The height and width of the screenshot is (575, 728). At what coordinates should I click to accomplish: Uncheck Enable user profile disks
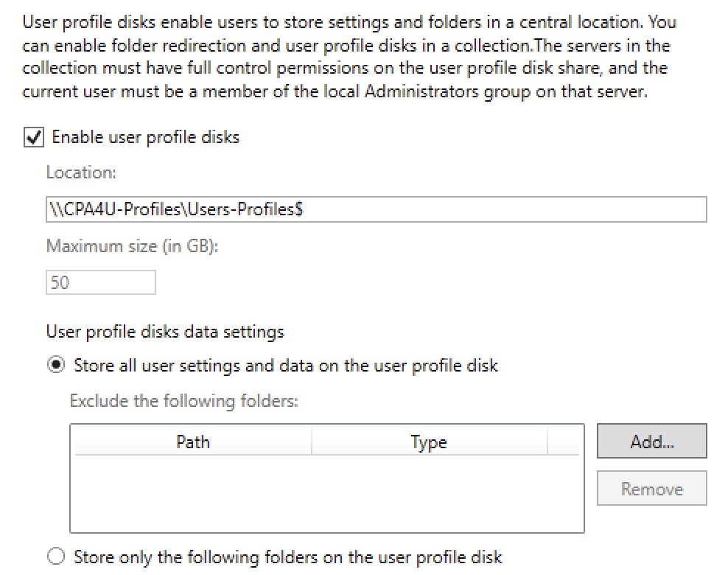click(32, 137)
